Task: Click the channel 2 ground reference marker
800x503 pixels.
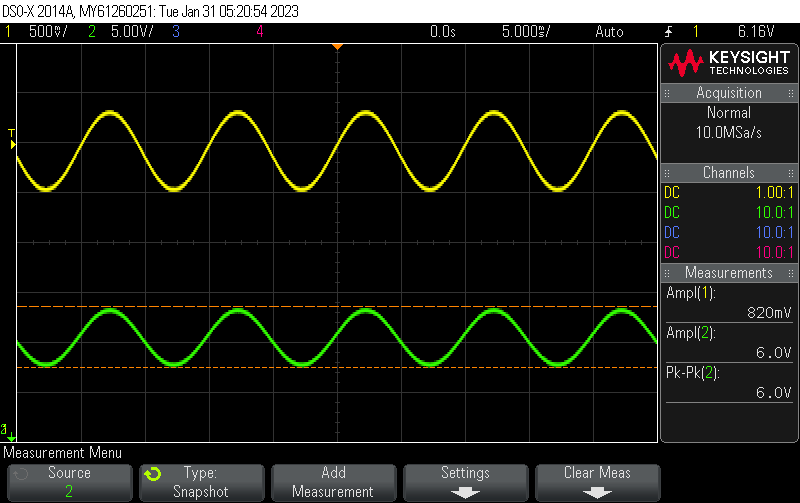Action: pyautogui.click(x=10, y=433)
